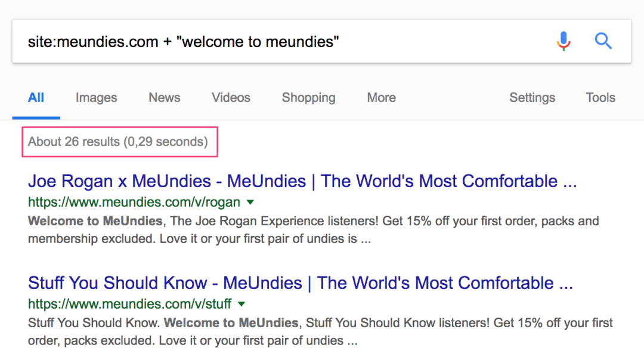Click the About 26 results count text
The image size is (644, 360).
118,142
